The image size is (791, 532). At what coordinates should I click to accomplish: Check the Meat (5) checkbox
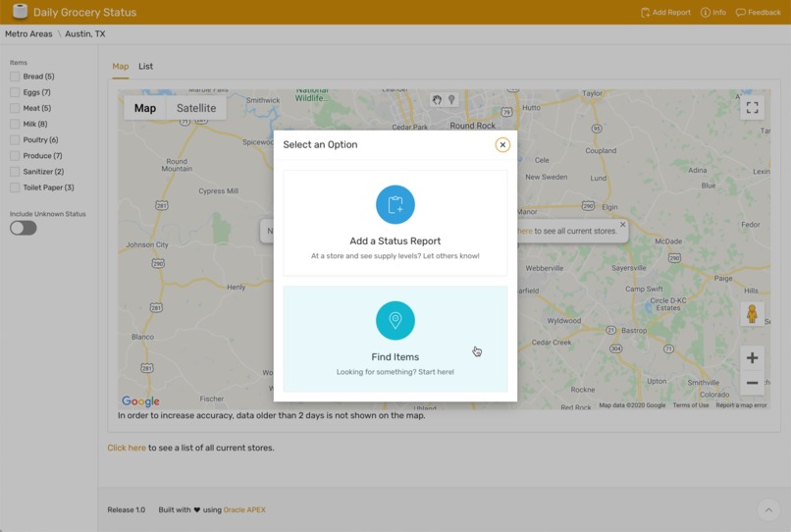[15, 108]
